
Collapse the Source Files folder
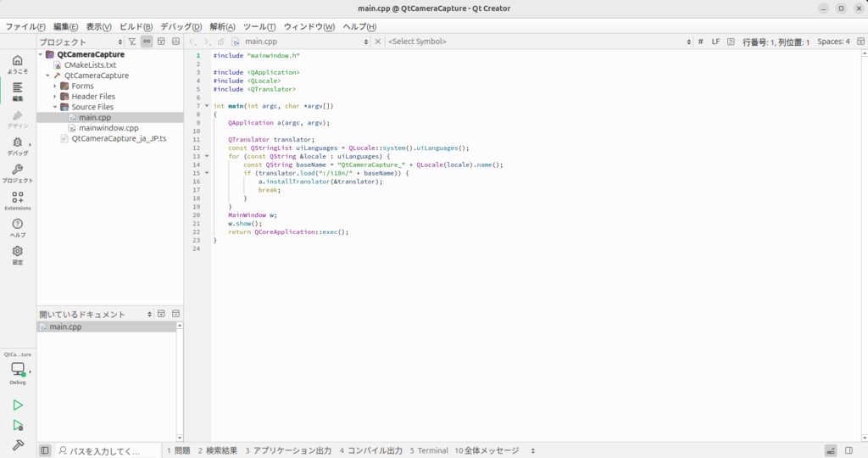coord(55,108)
